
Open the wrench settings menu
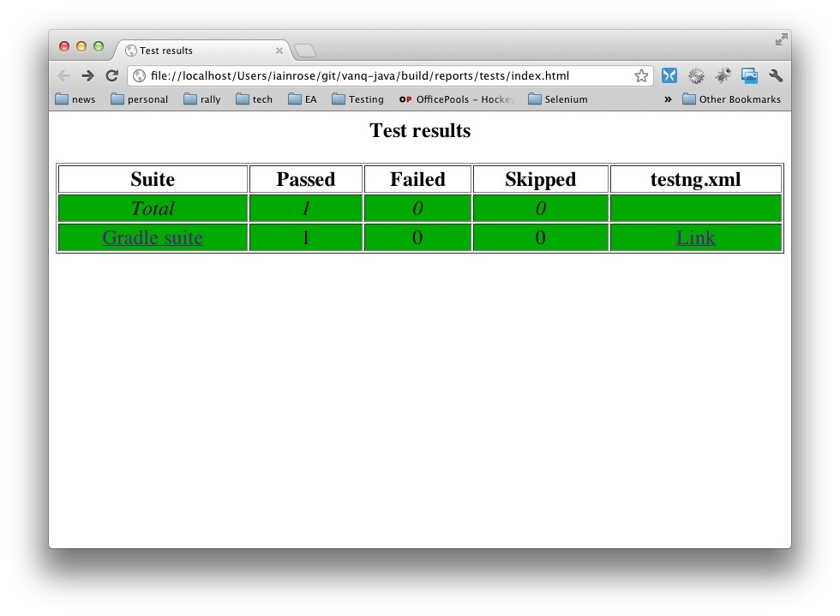pos(776,75)
